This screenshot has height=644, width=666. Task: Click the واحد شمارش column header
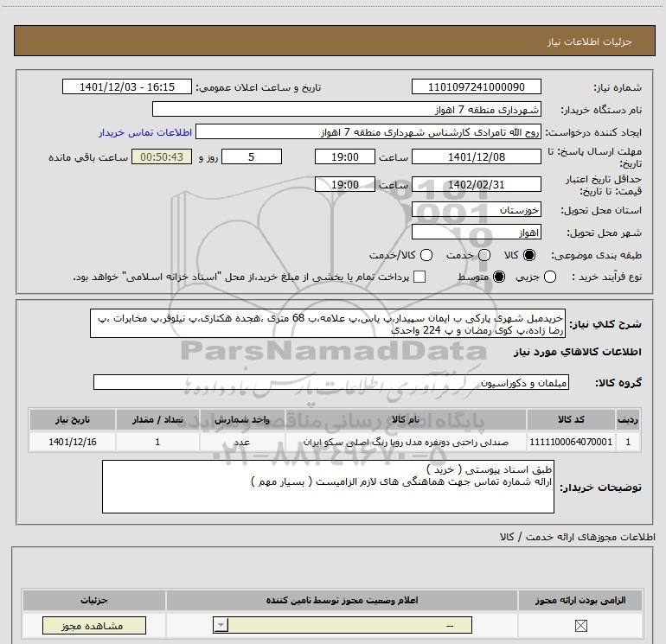[242, 419]
